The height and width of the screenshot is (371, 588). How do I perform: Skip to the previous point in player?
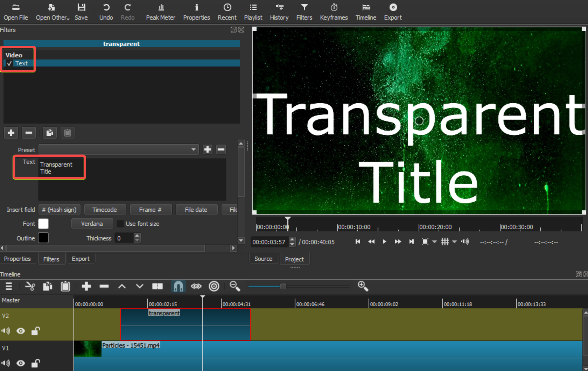click(358, 242)
